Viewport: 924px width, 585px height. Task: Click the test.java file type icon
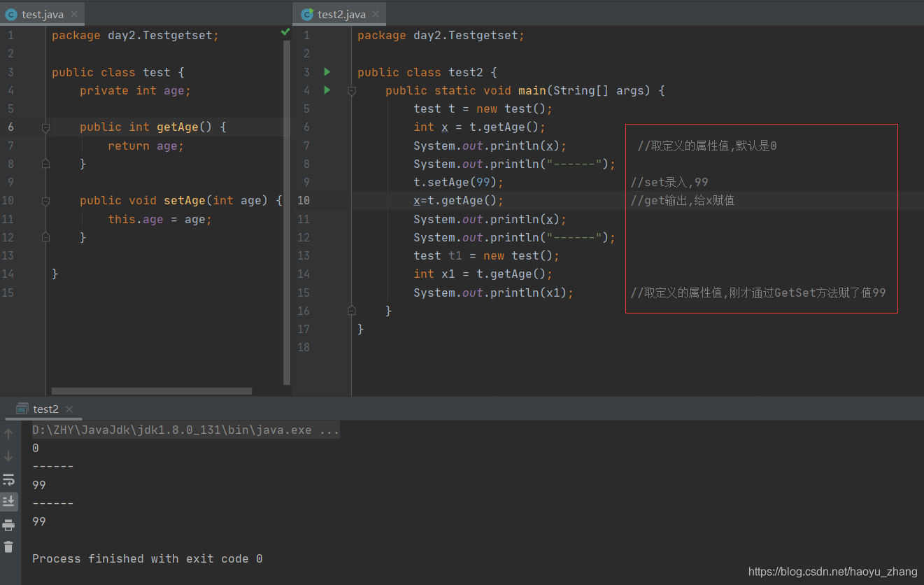point(11,14)
